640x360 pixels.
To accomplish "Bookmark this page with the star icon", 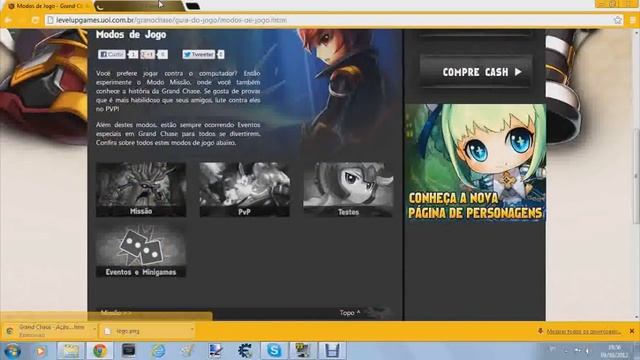I will [618, 20].
